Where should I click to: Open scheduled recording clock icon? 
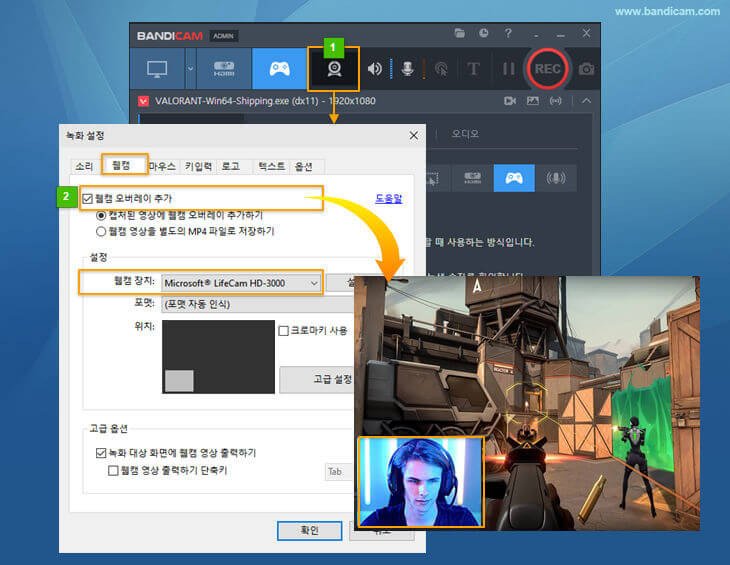pyautogui.click(x=484, y=33)
